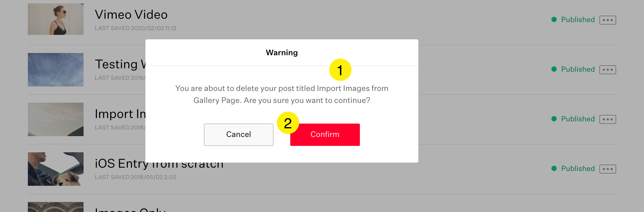Select the dog thumbnail of iOS Entry

click(56, 169)
